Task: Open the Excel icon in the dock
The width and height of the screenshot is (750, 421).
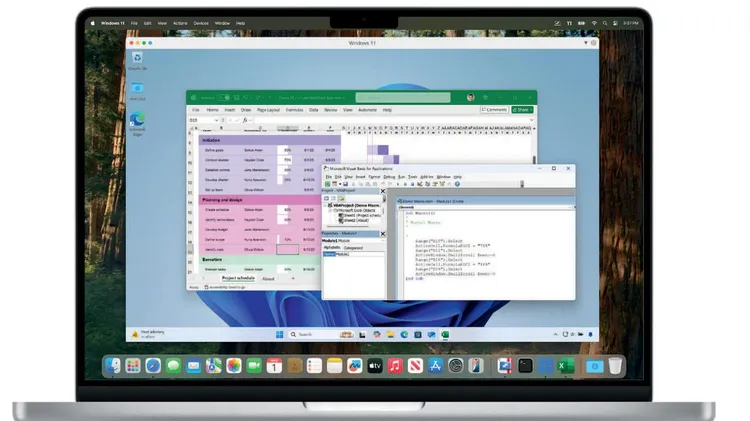Action: [564, 366]
